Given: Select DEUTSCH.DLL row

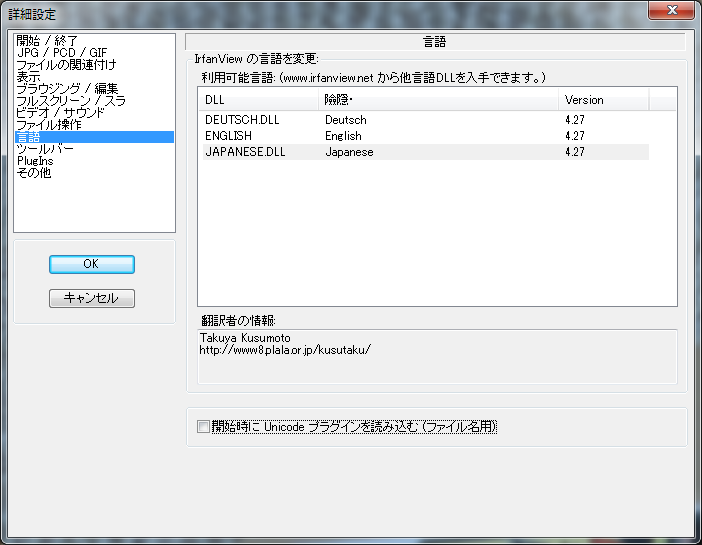Looking at the screenshot, I should pos(426,120).
